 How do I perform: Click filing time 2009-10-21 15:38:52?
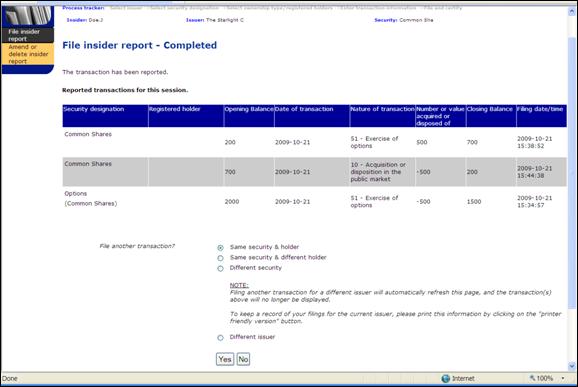(x=535, y=142)
